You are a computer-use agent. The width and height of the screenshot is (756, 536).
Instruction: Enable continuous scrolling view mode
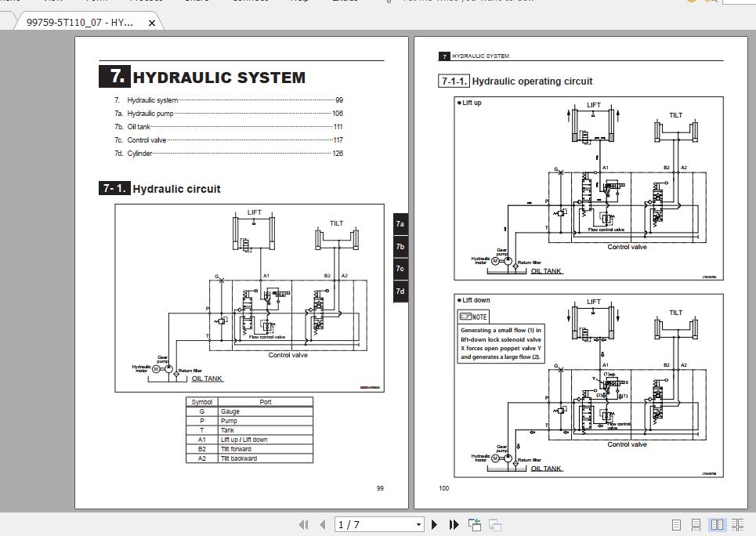695,524
